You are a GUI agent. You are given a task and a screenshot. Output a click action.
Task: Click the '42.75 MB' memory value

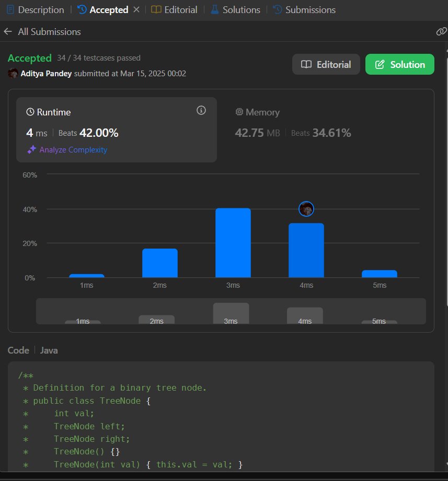pos(257,133)
